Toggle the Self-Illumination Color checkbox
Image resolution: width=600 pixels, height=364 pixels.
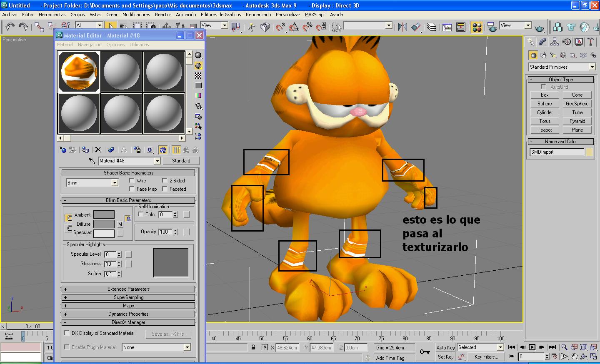[x=140, y=214]
